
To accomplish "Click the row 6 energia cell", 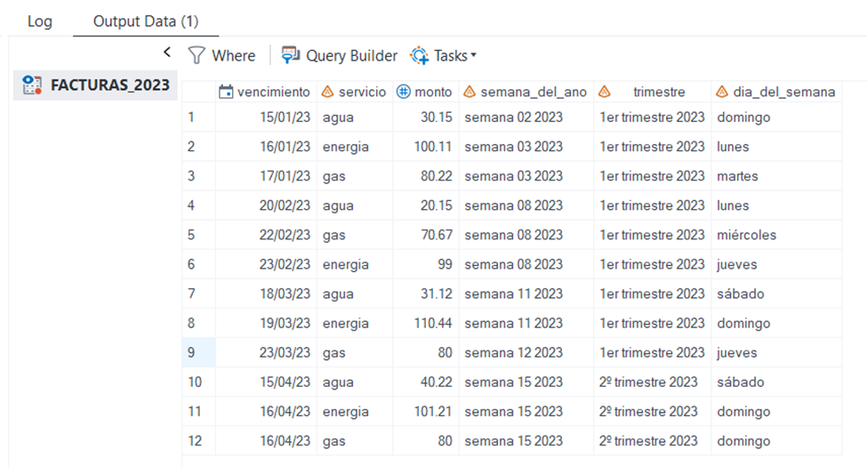I will point(354,264).
